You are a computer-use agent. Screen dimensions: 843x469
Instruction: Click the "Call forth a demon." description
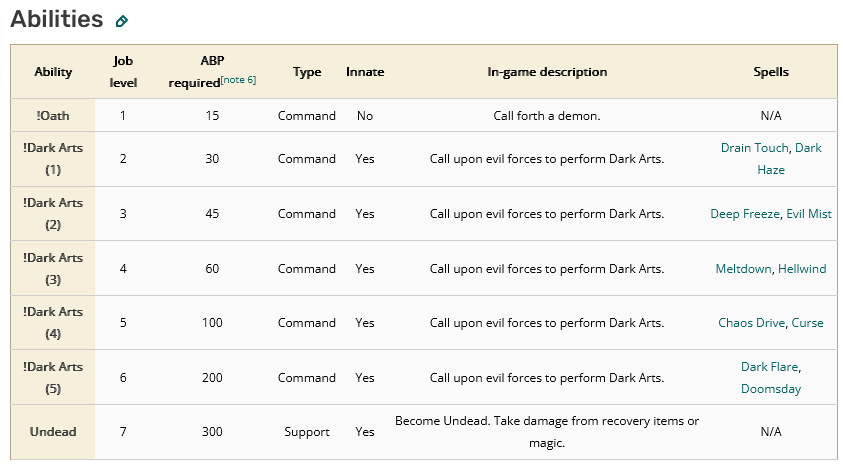547,116
